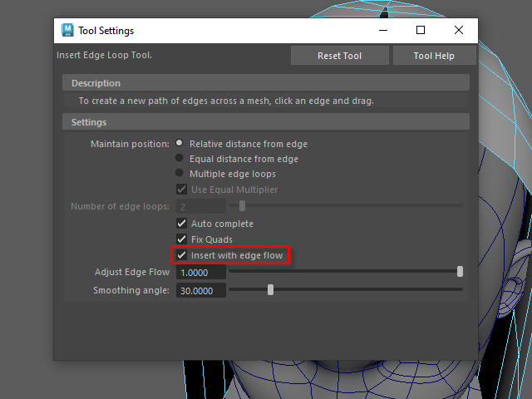Focus the Smoothing angle input field

200,290
